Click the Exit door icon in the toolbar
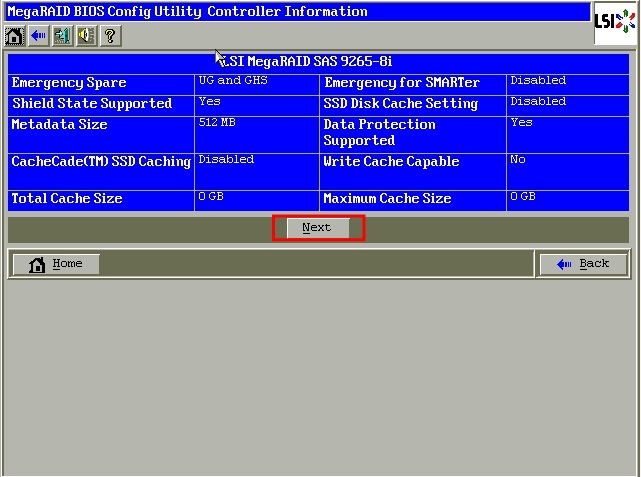 coord(63,36)
